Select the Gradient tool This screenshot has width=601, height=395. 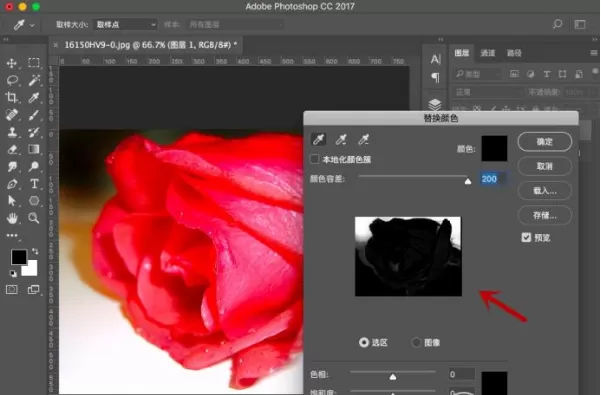[x=34, y=149]
